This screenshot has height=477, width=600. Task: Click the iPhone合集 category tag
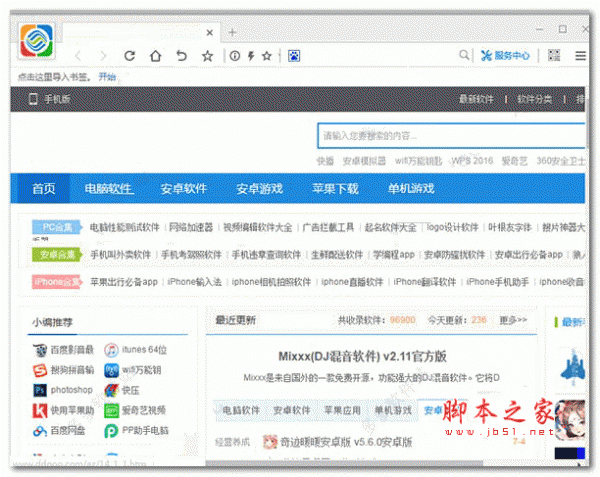click(57, 282)
